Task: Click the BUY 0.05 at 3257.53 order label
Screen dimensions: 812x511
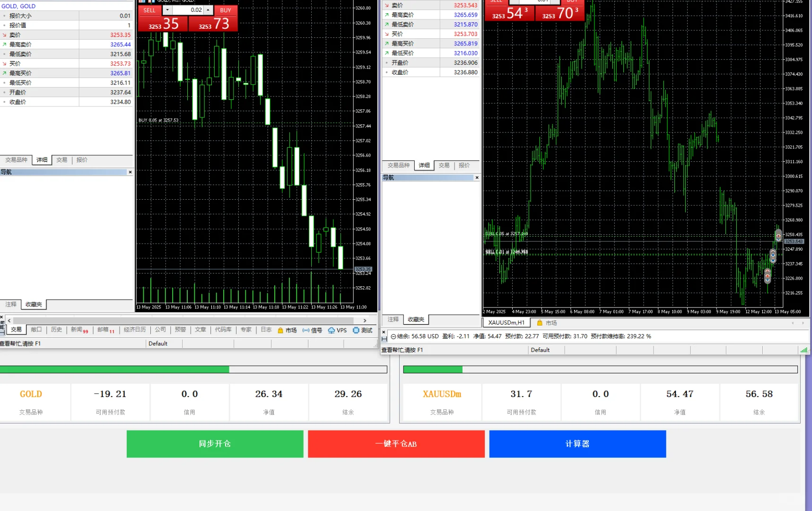Action: click(158, 120)
